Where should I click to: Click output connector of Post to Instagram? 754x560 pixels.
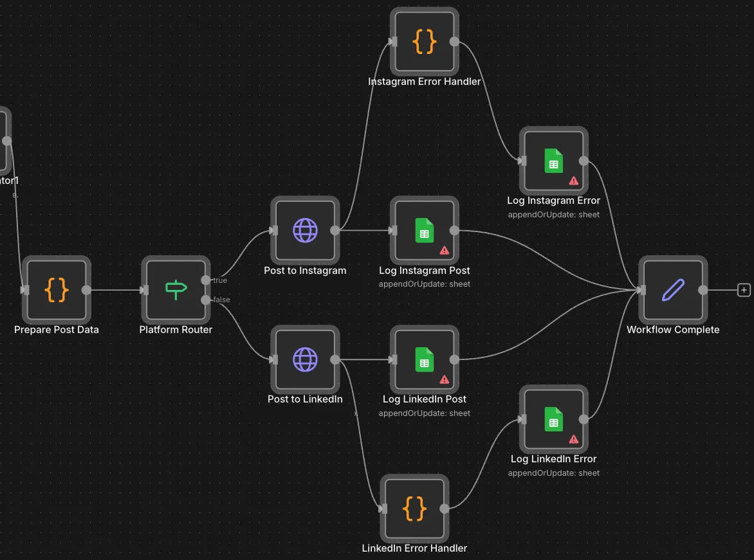pyautogui.click(x=335, y=230)
